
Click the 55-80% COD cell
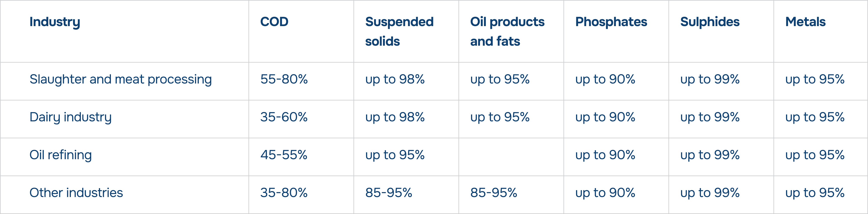(x=284, y=80)
